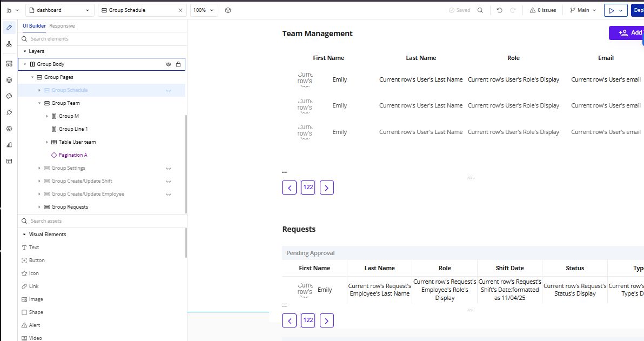
Task: Switch to the Responsive tab
Action: coord(62,26)
